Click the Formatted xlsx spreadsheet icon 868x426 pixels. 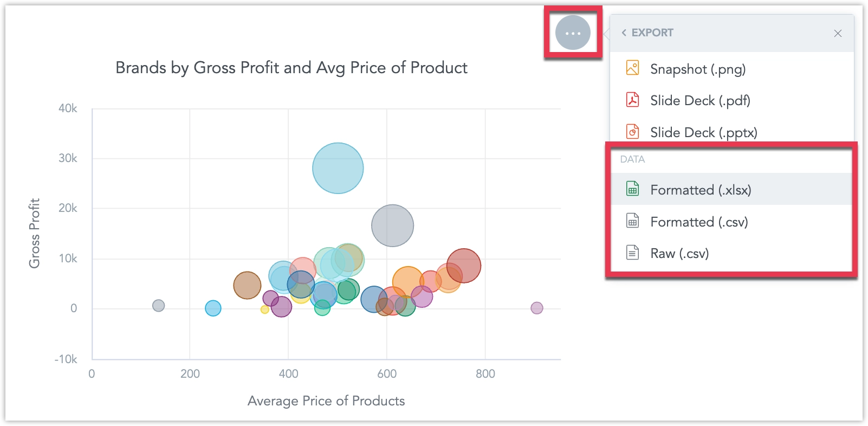632,189
